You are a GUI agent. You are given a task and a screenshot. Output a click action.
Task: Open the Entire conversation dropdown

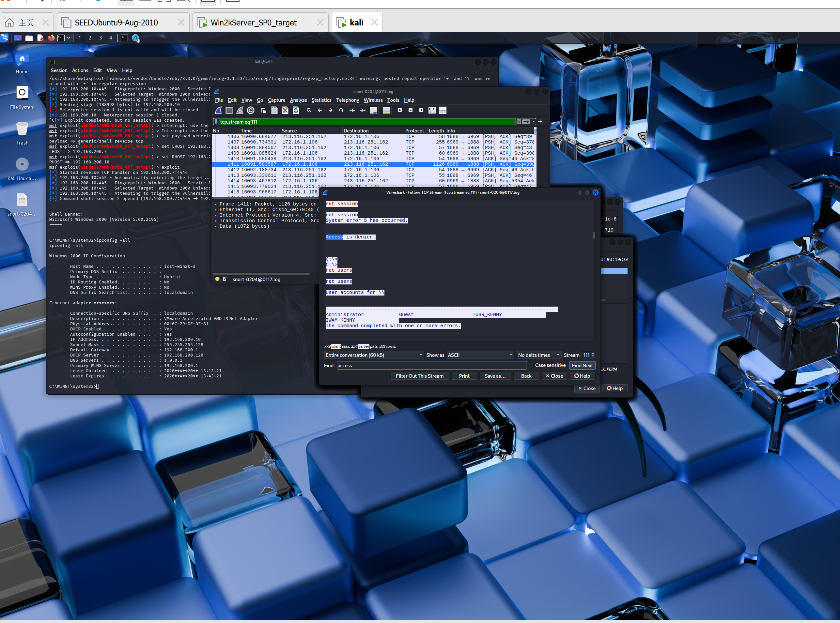(373, 355)
